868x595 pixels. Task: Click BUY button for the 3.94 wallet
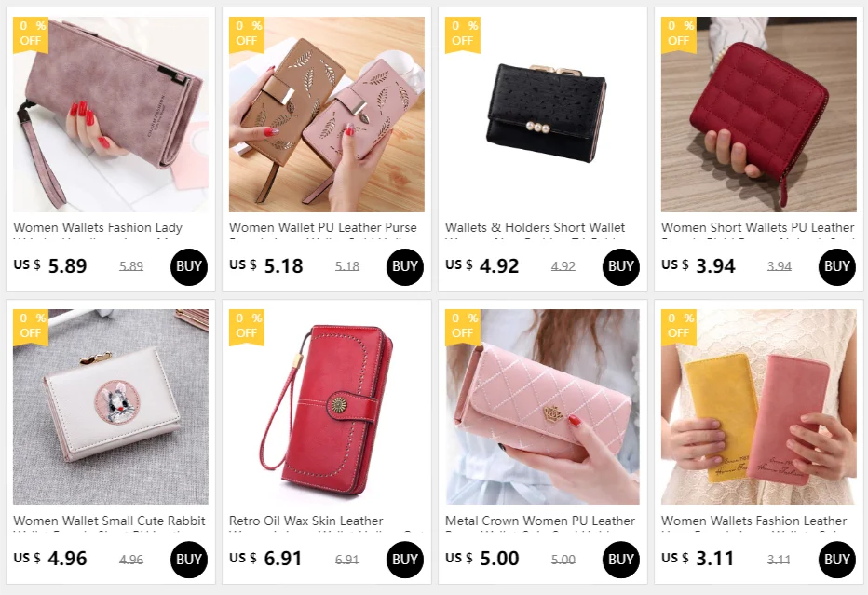(836, 267)
